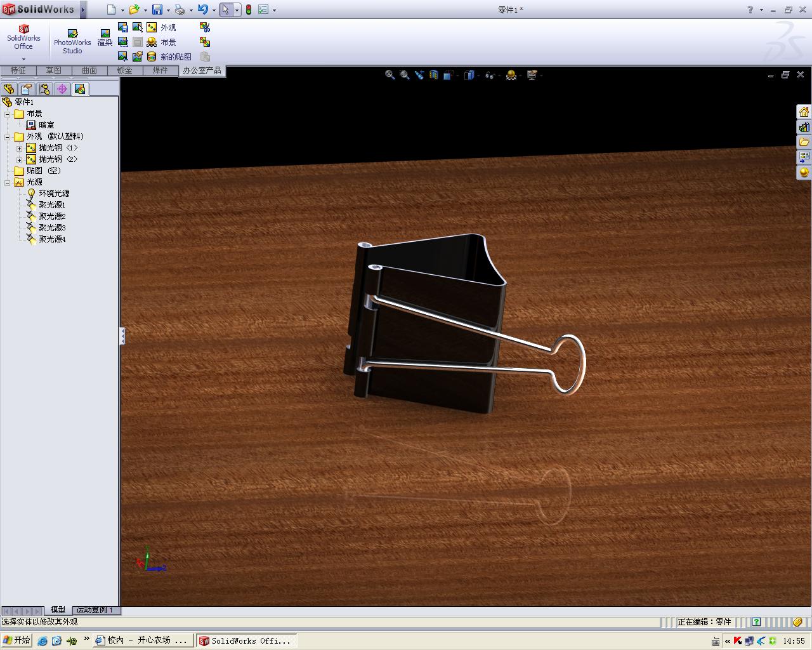Open the Options checklist icon
This screenshot has width=812, height=650.
(x=263, y=10)
